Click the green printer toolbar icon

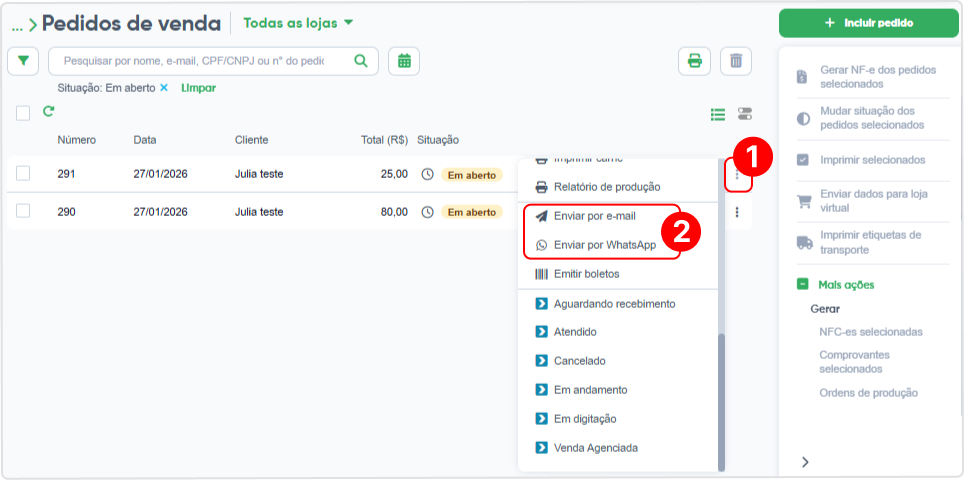695,61
